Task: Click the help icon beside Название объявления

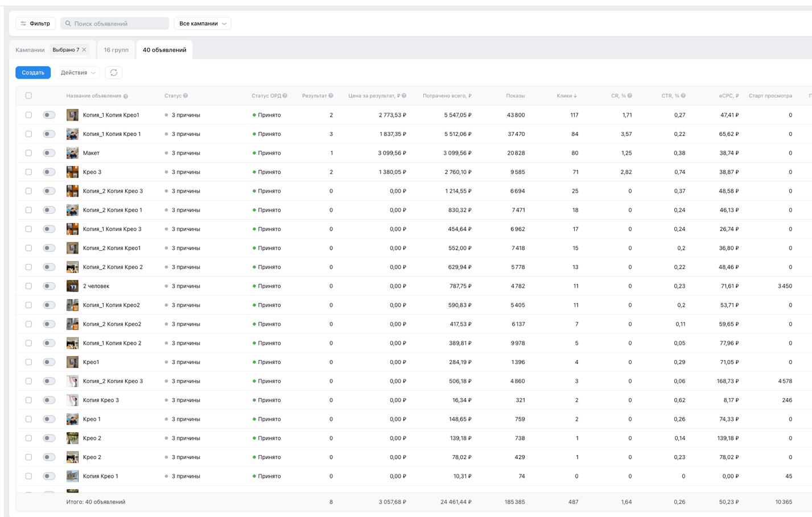Action: pyautogui.click(x=126, y=96)
